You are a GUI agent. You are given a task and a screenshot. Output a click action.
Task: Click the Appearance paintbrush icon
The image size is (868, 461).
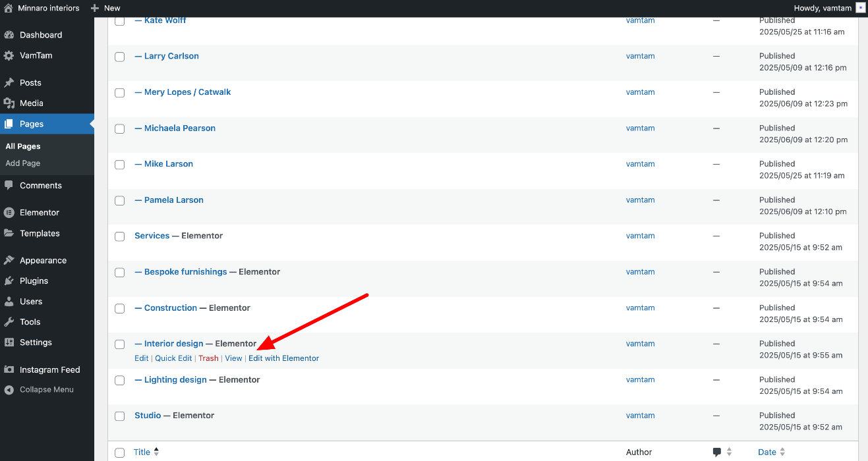tap(9, 260)
